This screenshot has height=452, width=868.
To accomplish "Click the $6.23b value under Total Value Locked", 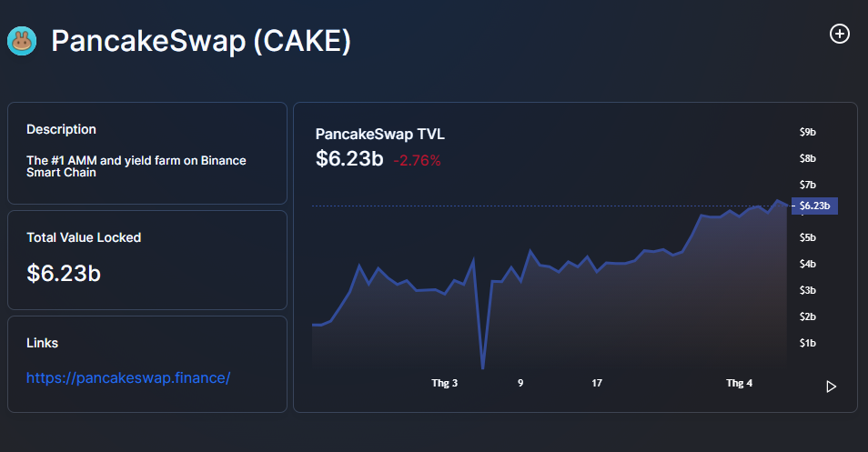I will click(x=64, y=273).
